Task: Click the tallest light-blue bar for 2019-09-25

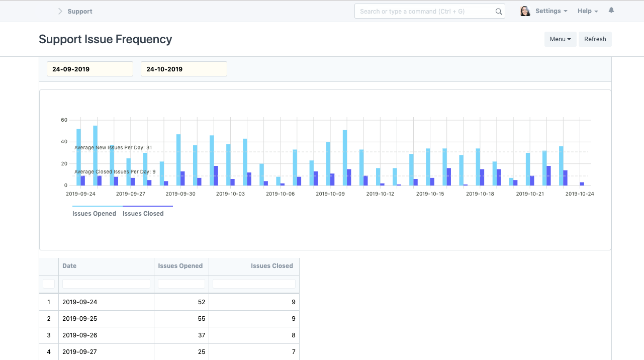Action: 95,155
